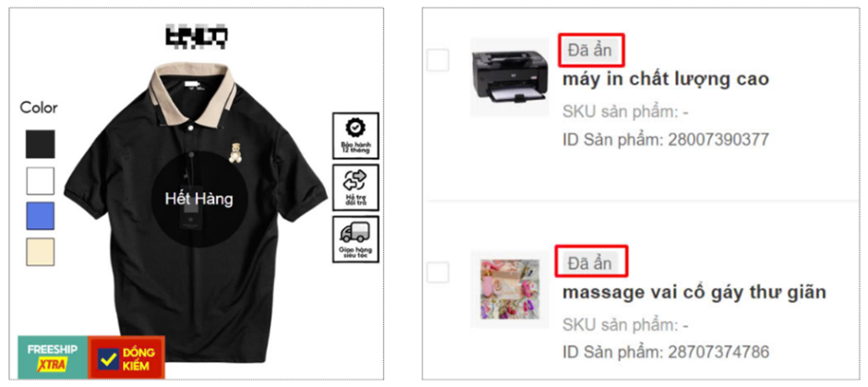This screenshot has width=868, height=387.
Task: Open the máy in chất lượng cao title
Action: pyautogui.click(x=666, y=79)
